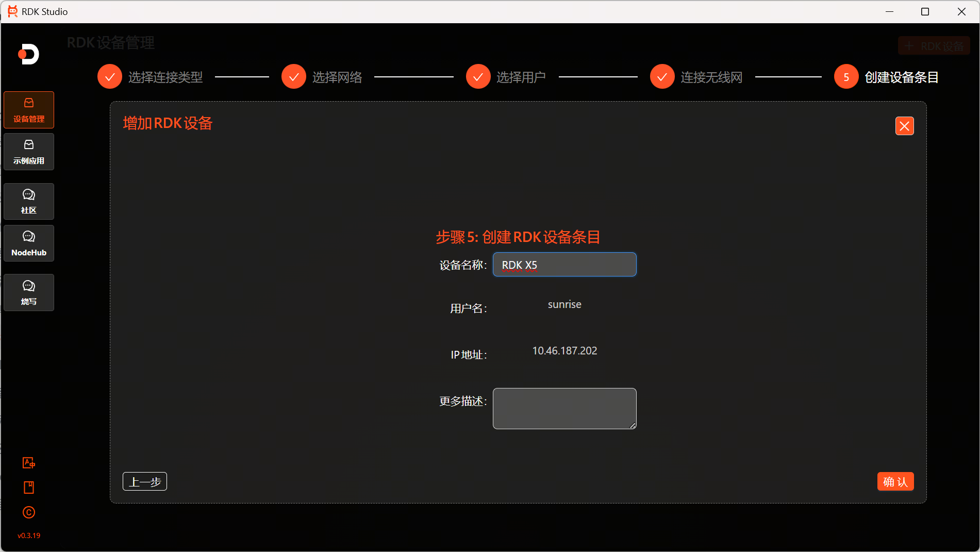Open the 烧写 flashing tool
The height and width of the screenshot is (552, 980).
28,292
